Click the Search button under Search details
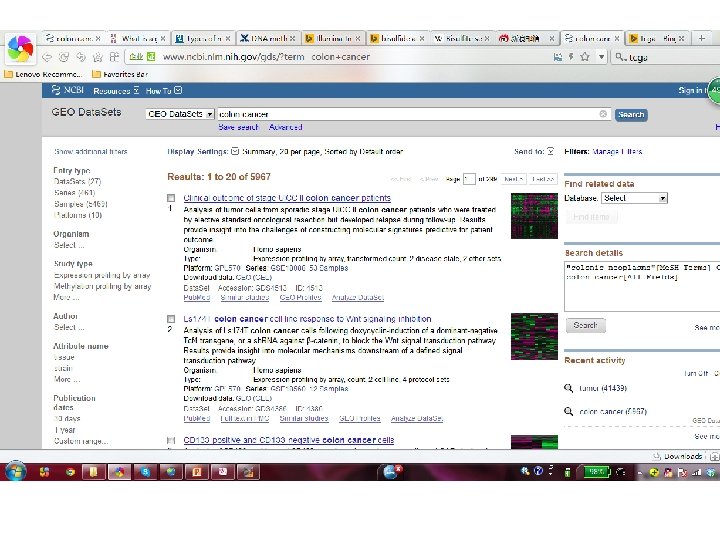 point(585,325)
